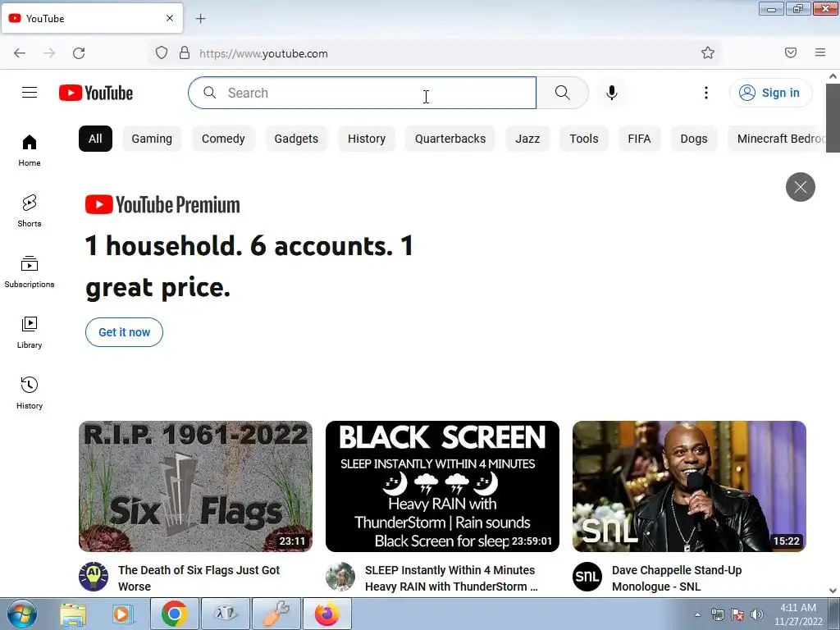Open 'Dave Chappelle Stand-Up Monologue' title

click(x=677, y=578)
